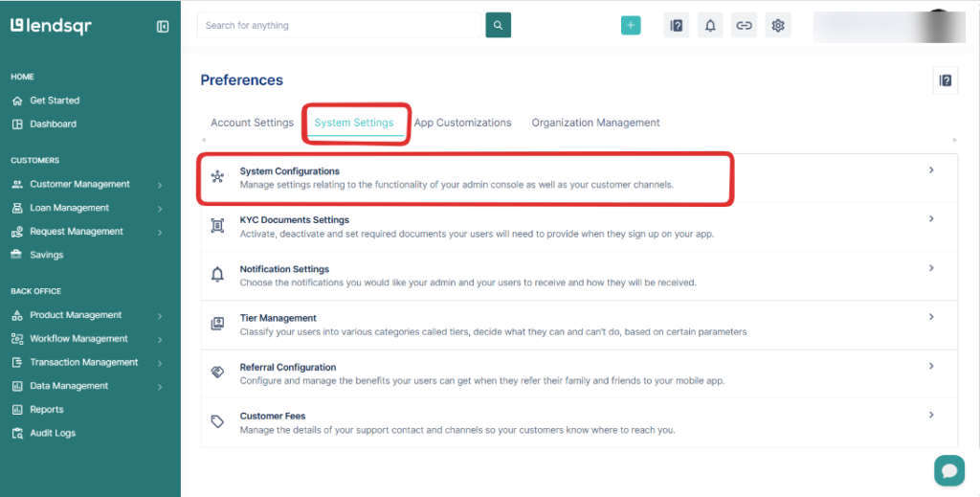Click the Loan Management icon

(x=17, y=208)
